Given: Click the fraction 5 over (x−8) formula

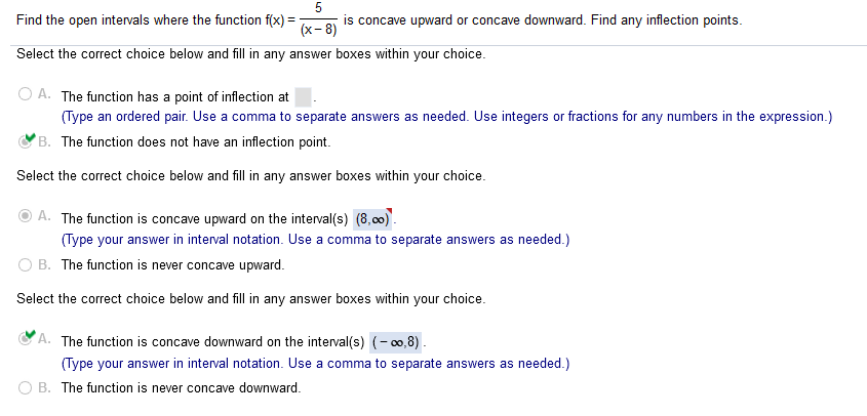Looking at the screenshot, I should coord(318,20).
